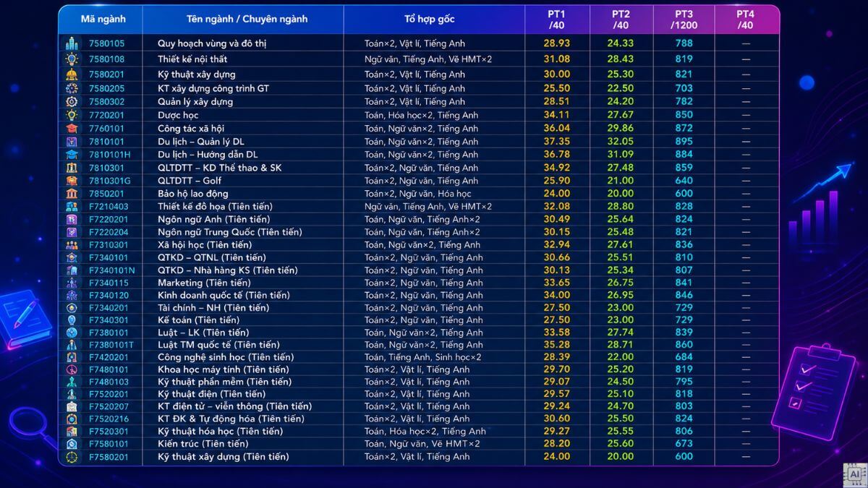The height and width of the screenshot is (488, 868).
Task: Click the Kiến trúc (Tiên tiến) major name
Action: (x=203, y=444)
